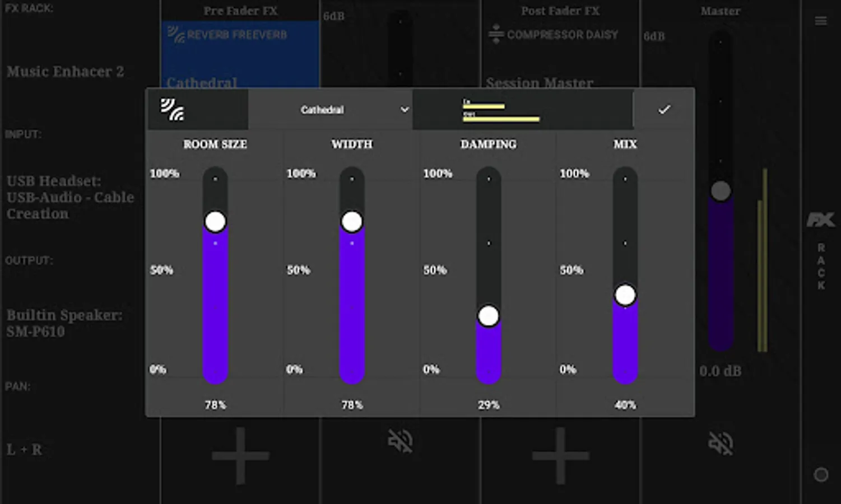Click the Room Size slider knob
841x504 pixels.
coord(215,222)
